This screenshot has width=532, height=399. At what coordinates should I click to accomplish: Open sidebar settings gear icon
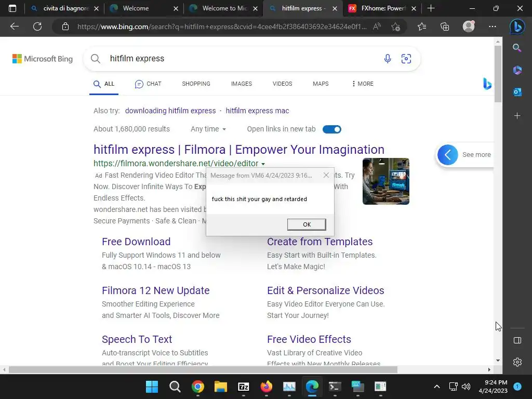tap(517, 362)
